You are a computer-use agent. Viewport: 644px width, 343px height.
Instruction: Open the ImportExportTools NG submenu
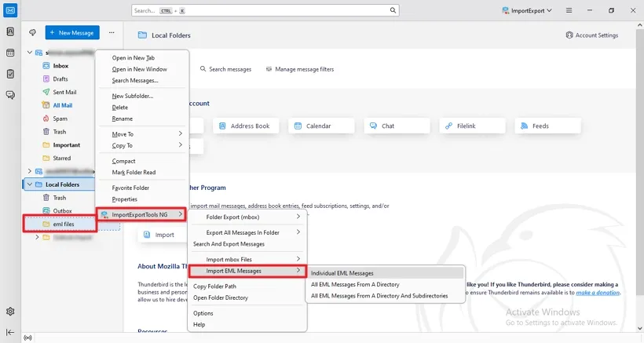click(x=141, y=214)
